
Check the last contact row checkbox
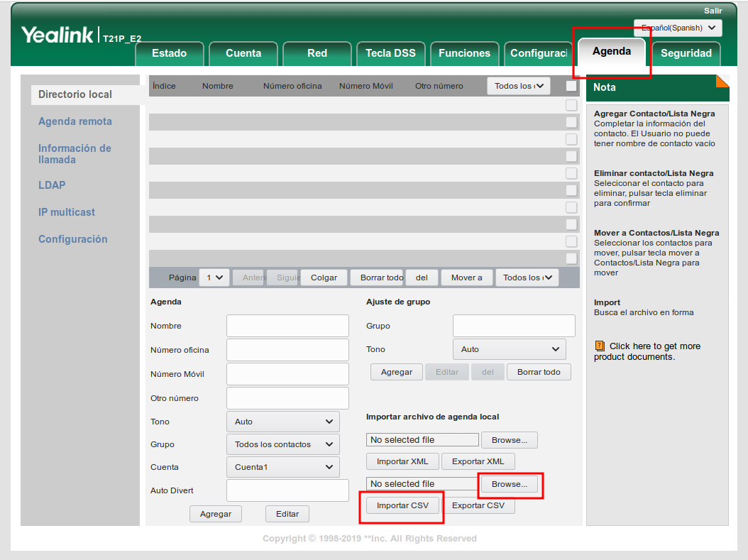pyautogui.click(x=571, y=258)
